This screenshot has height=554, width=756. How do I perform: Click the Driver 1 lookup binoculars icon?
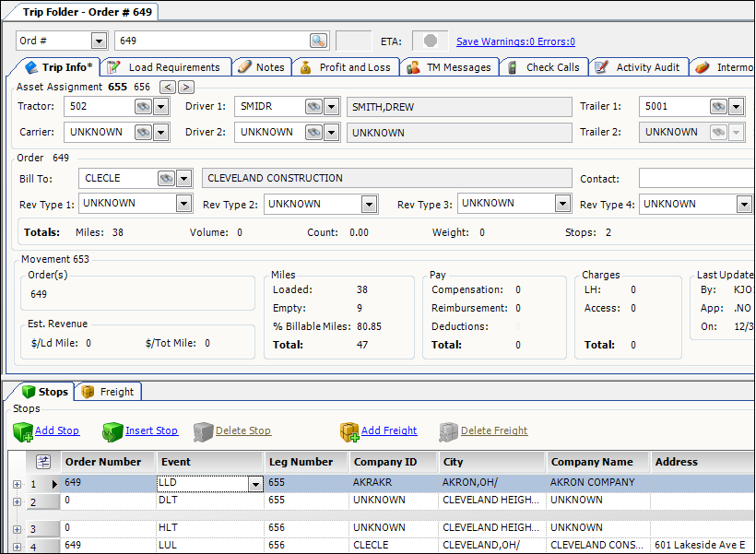pyautogui.click(x=313, y=107)
